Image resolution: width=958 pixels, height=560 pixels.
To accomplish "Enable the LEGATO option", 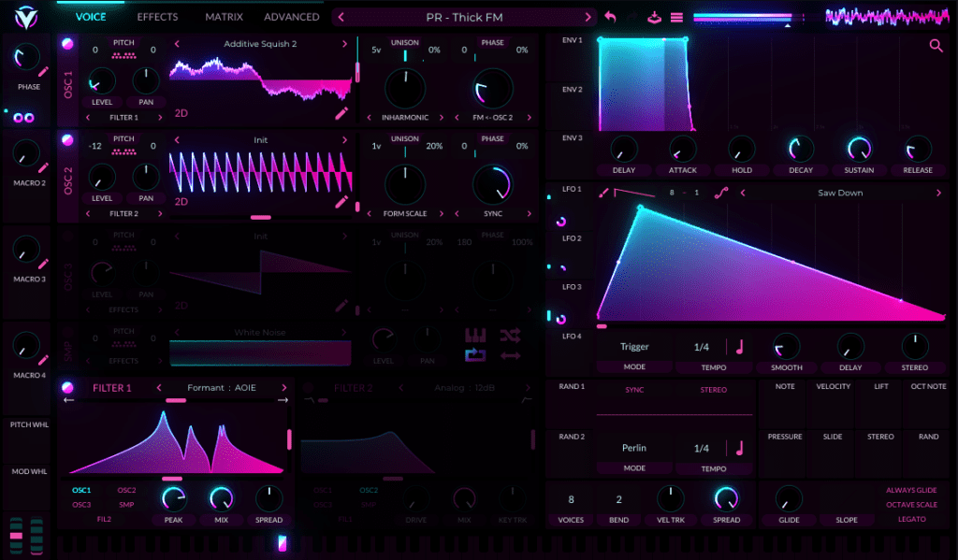I will 912,519.
